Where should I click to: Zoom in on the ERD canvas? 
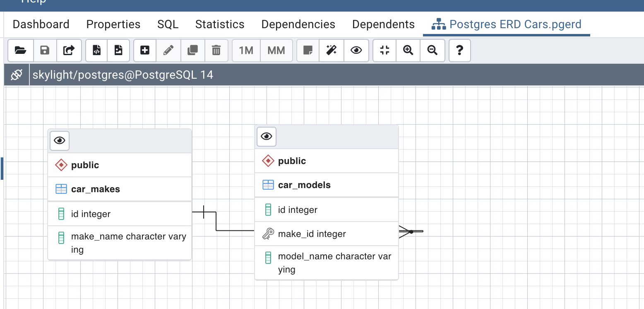point(408,51)
